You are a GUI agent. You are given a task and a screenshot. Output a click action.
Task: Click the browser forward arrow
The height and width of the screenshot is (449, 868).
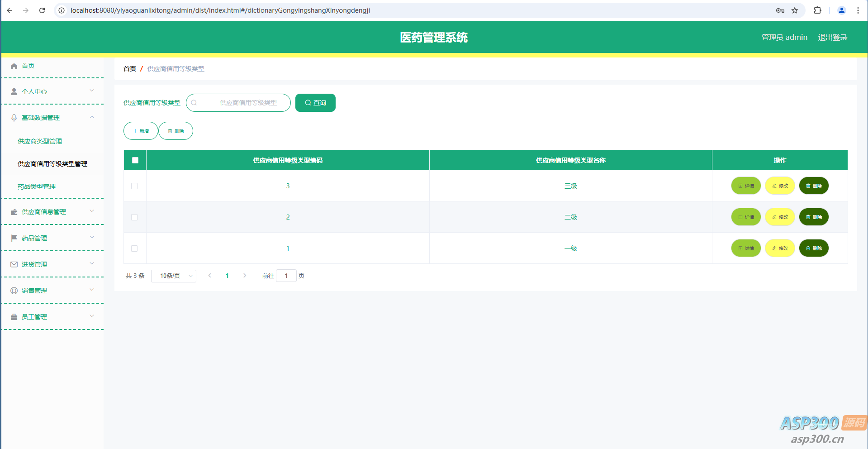(26, 10)
